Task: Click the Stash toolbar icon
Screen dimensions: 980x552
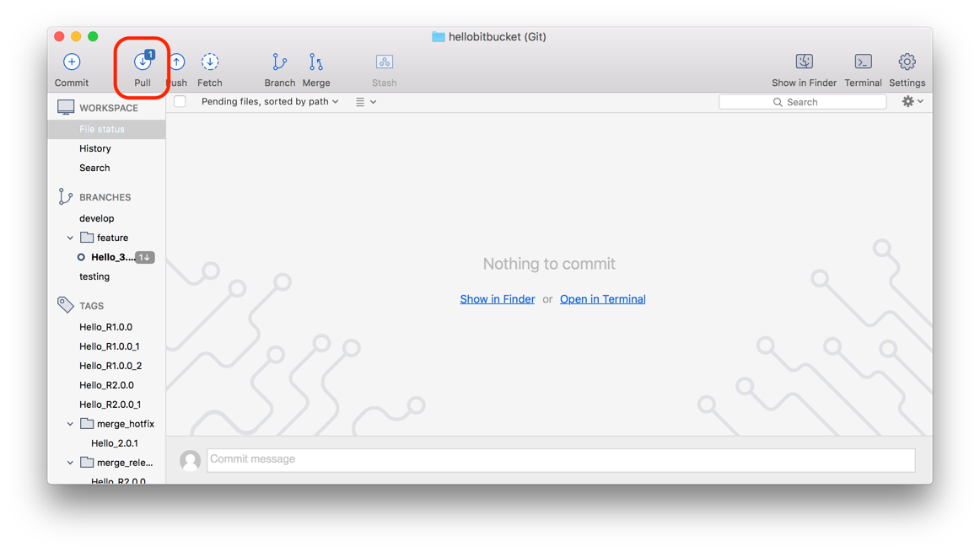Action: click(385, 62)
